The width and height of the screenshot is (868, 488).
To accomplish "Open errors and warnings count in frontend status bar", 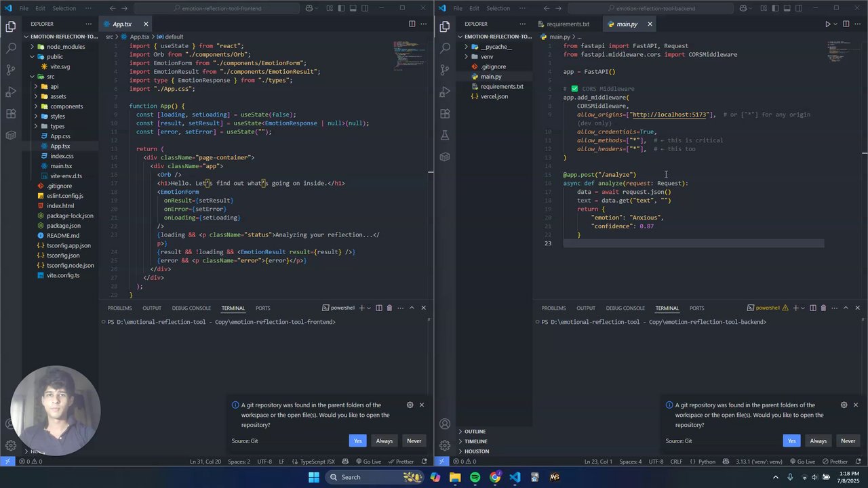I will (31, 462).
